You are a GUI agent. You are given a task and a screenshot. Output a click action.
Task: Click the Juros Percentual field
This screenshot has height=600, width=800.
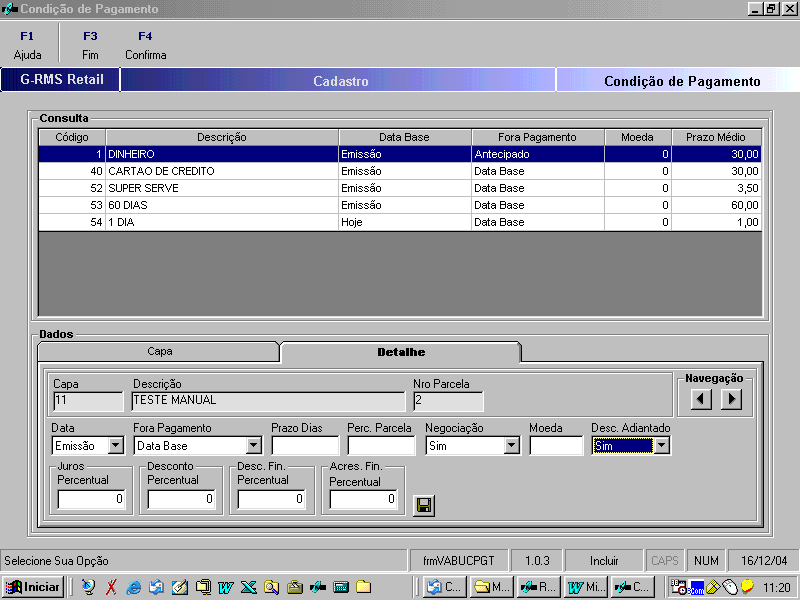coord(91,499)
